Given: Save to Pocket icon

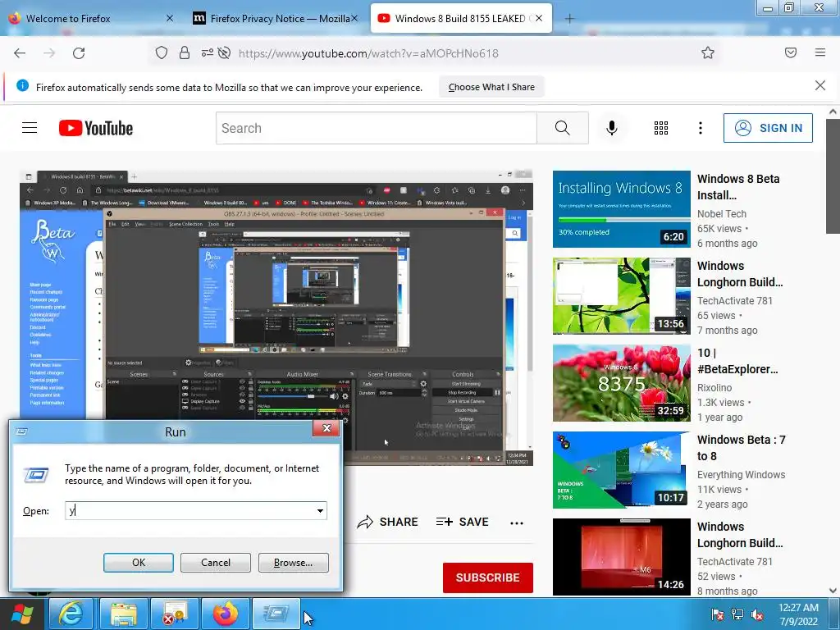Looking at the screenshot, I should click(791, 52).
